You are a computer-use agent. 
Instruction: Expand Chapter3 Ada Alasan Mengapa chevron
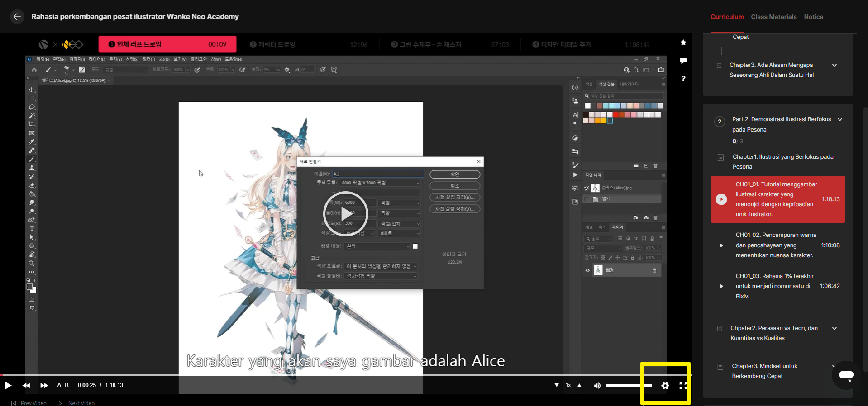(835, 65)
